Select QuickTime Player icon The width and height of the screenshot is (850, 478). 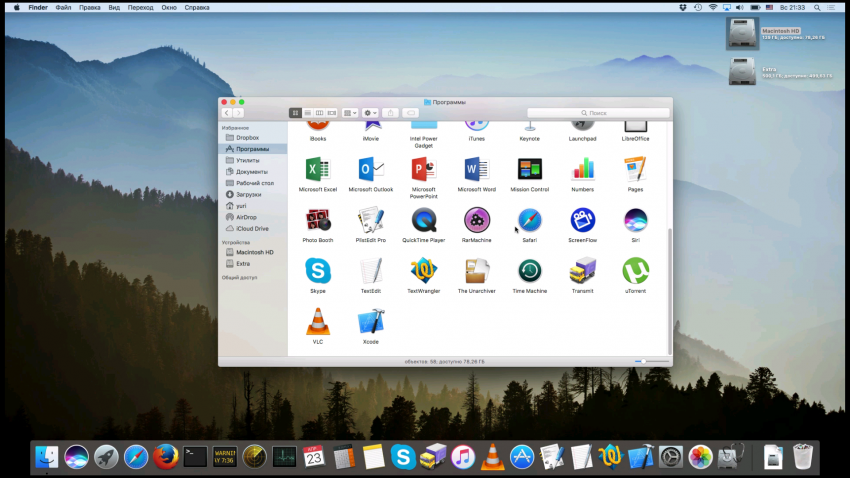click(423, 221)
